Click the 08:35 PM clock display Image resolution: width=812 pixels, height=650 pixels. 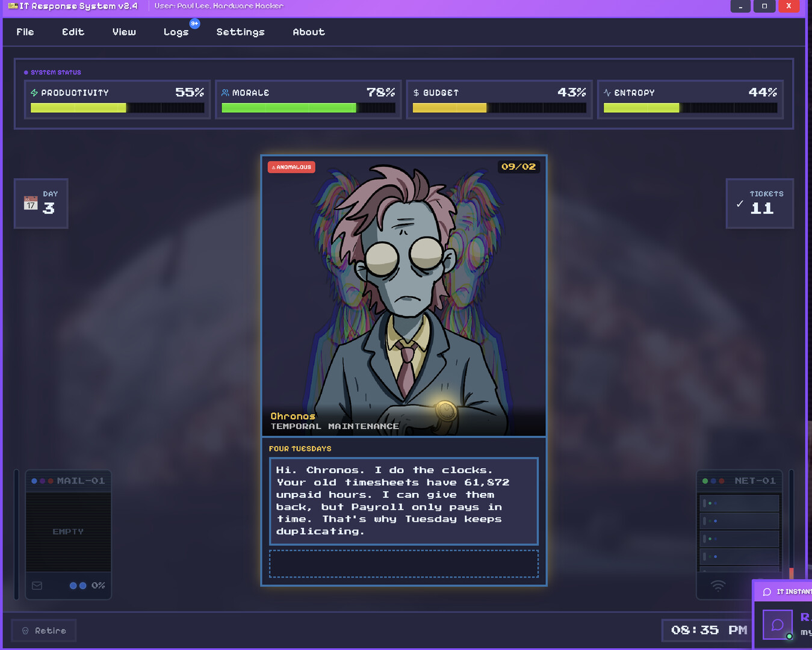click(708, 630)
